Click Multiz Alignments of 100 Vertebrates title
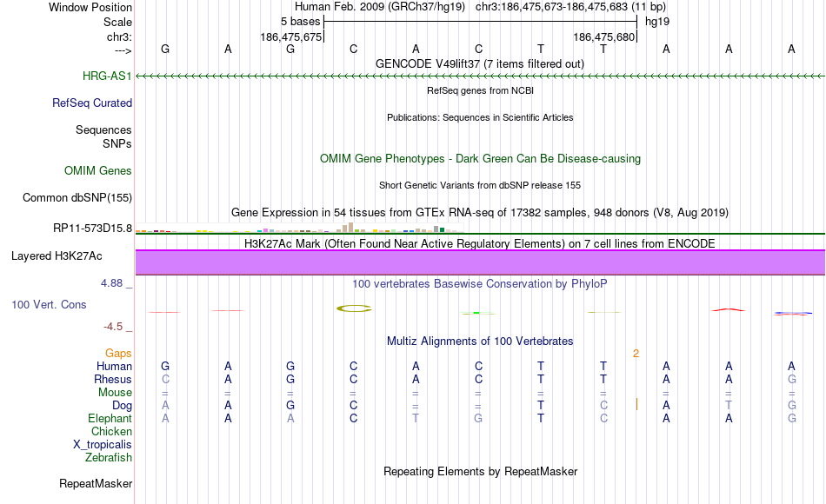The height and width of the screenshot is (504, 826). click(x=480, y=341)
